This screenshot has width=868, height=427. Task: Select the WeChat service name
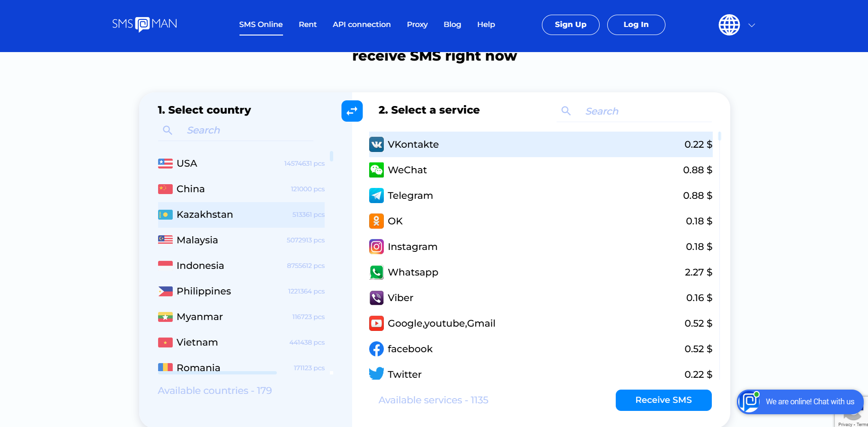pyautogui.click(x=407, y=170)
